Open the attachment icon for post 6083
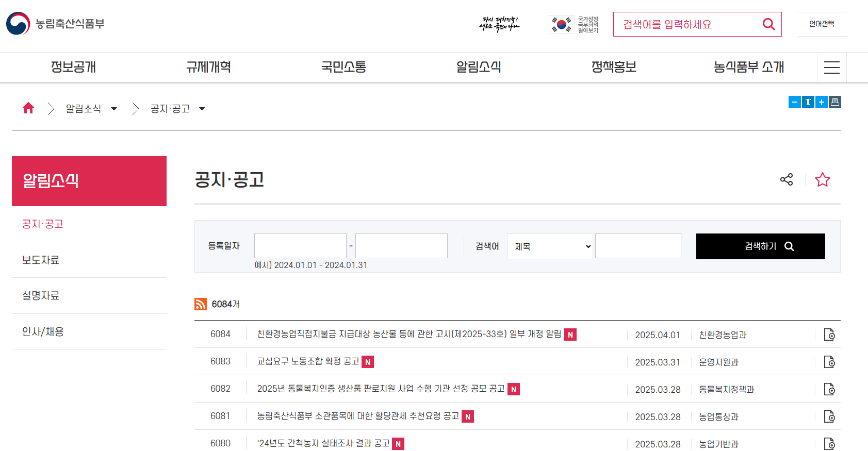The height and width of the screenshot is (451, 868). (829, 362)
